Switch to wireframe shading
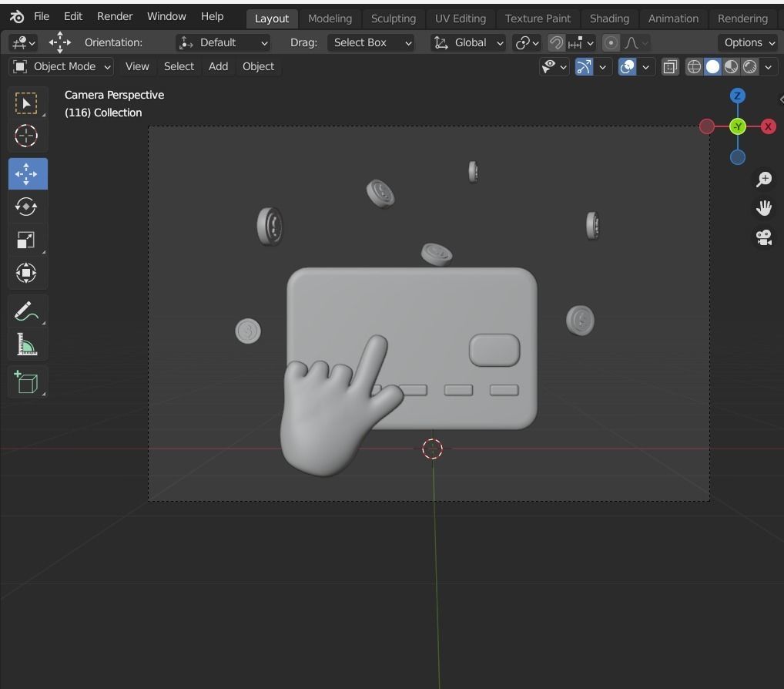Image resolution: width=784 pixels, height=689 pixels. point(694,66)
